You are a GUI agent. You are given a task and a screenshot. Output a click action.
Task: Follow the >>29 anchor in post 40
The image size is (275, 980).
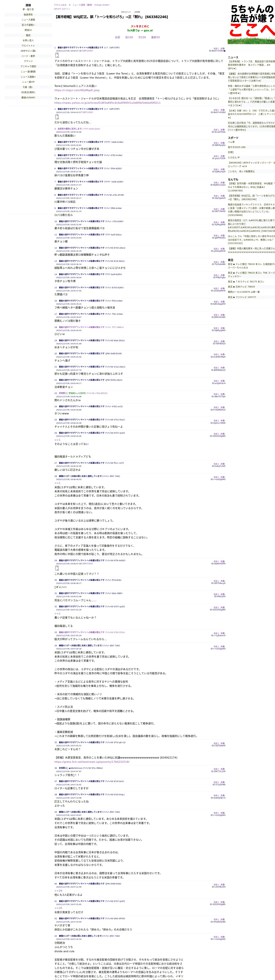coord(58,891)
